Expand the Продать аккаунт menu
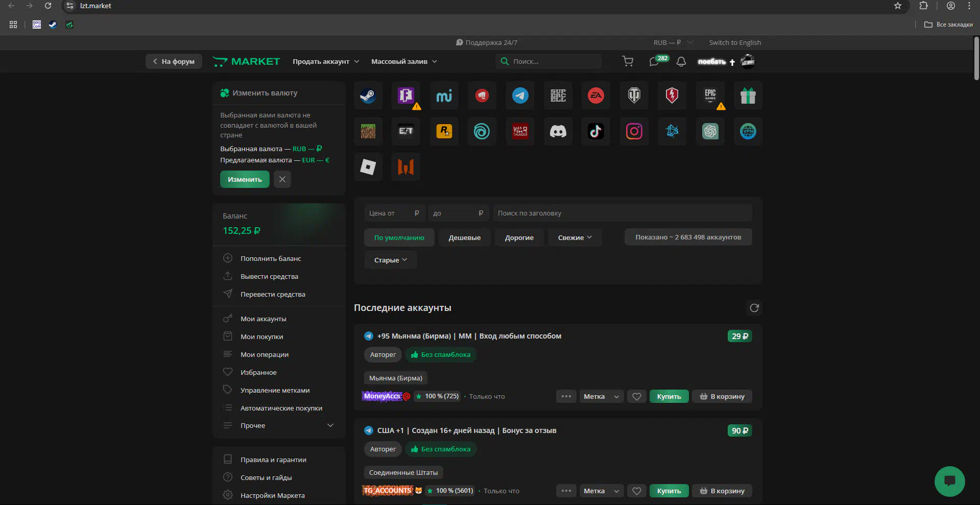This screenshot has height=505, width=980. [326, 61]
